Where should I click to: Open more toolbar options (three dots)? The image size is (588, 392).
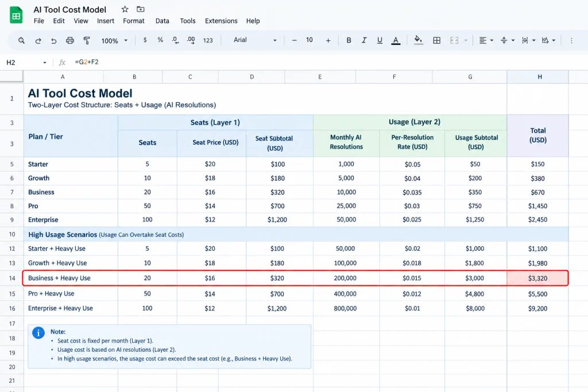571,41
